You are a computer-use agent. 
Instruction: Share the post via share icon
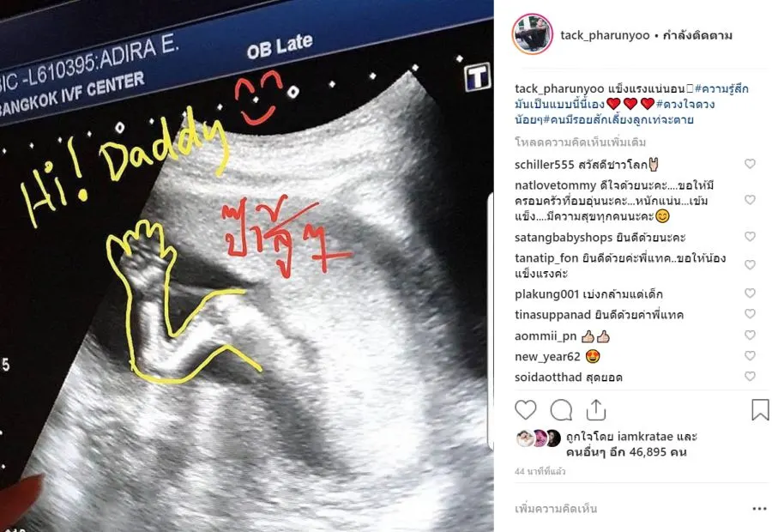pyautogui.click(x=596, y=410)
